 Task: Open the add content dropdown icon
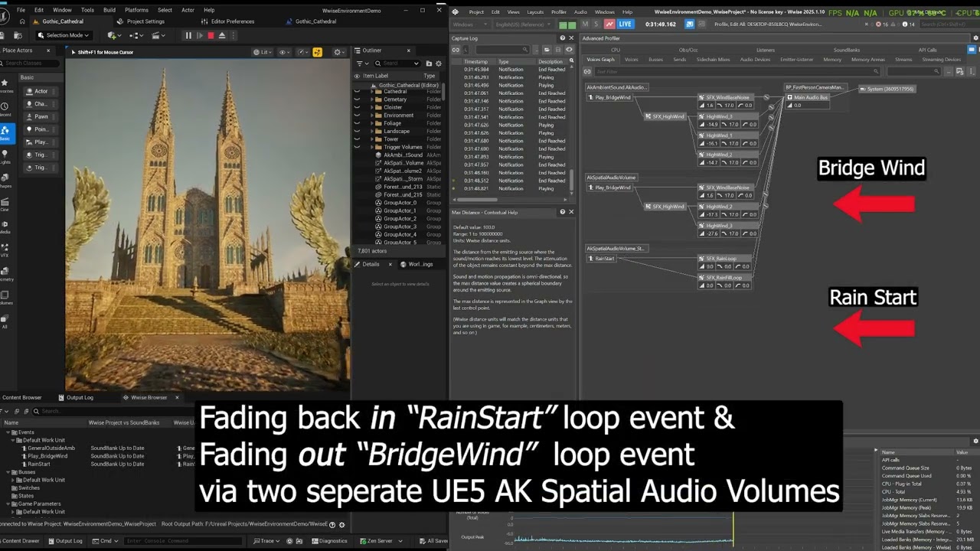click(x=113, y=35)
